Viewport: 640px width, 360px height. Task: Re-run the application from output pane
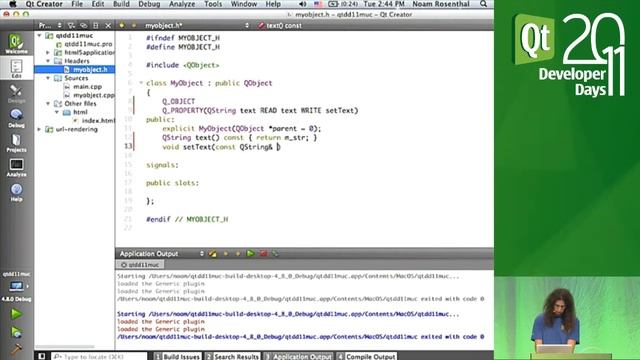click(x=250, y=253)
